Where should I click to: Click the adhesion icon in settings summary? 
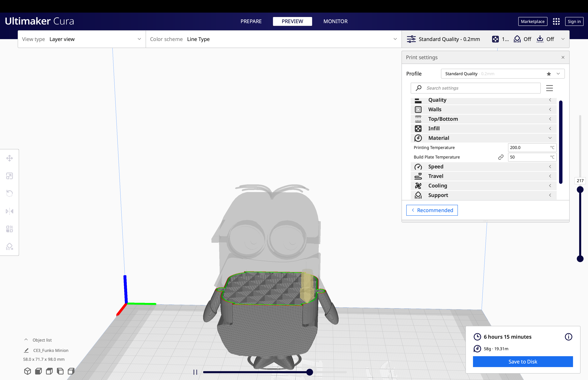click(x=540, y=39)
